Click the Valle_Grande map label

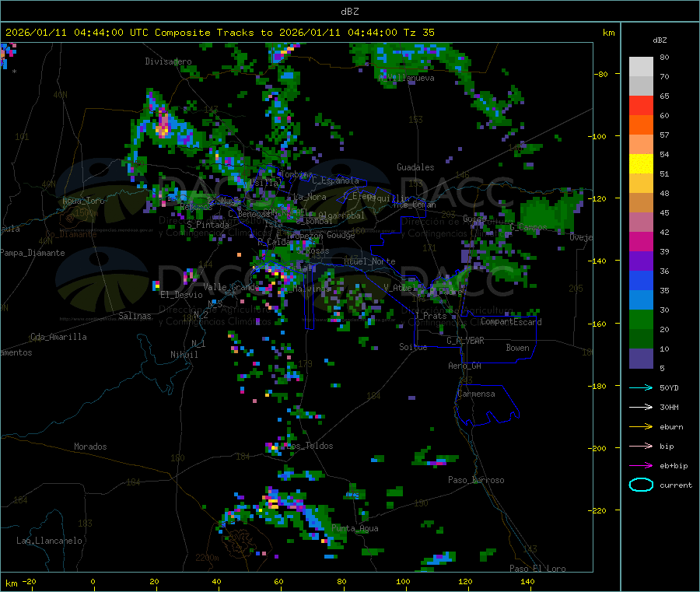point(231,287)
